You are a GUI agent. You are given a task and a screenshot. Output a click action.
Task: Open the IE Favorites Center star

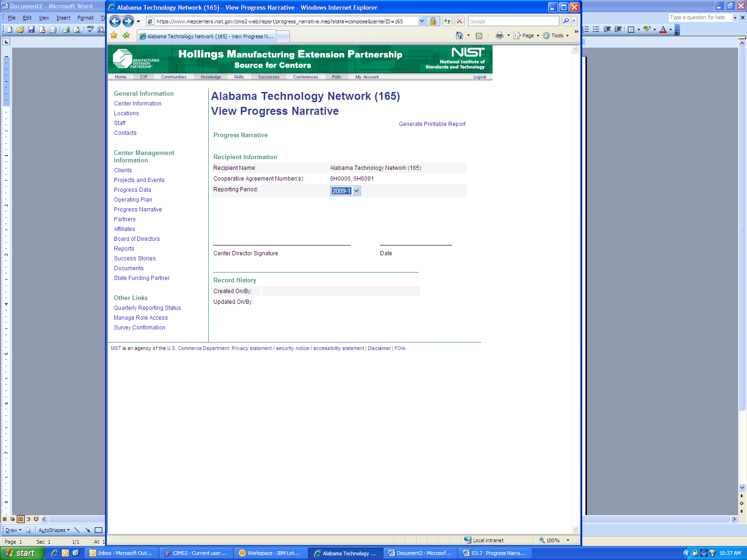point(114,35)
